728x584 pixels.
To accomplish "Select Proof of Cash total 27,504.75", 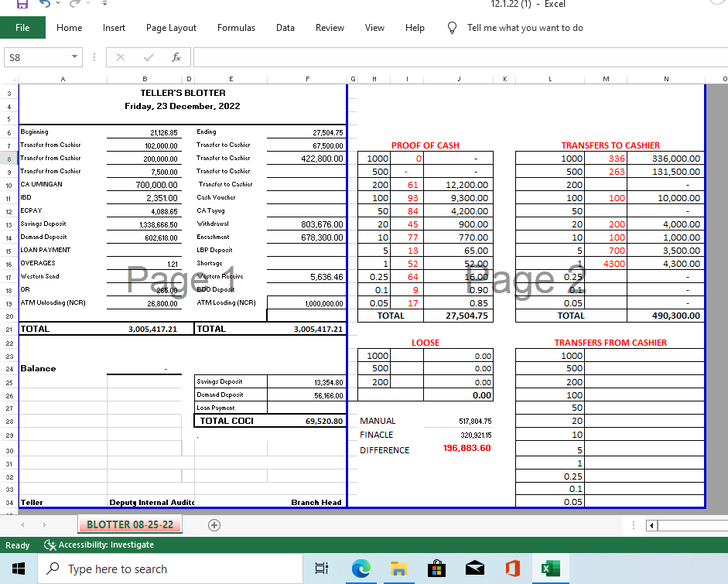I will click(x=458, y=316).
